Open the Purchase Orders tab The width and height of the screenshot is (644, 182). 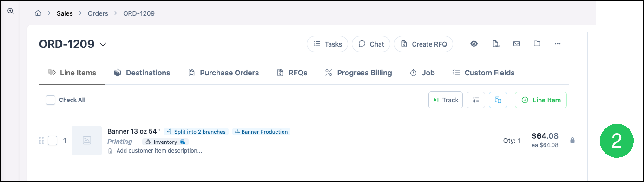(223, 73)
